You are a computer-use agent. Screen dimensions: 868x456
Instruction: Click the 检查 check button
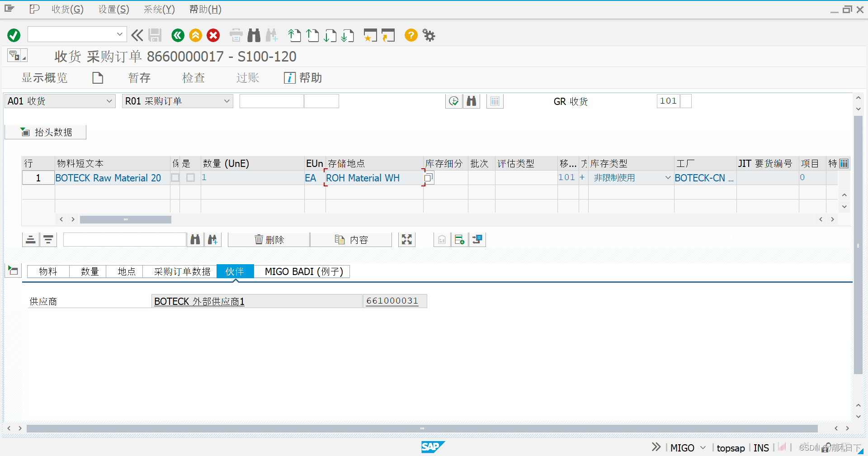point(193,78)
